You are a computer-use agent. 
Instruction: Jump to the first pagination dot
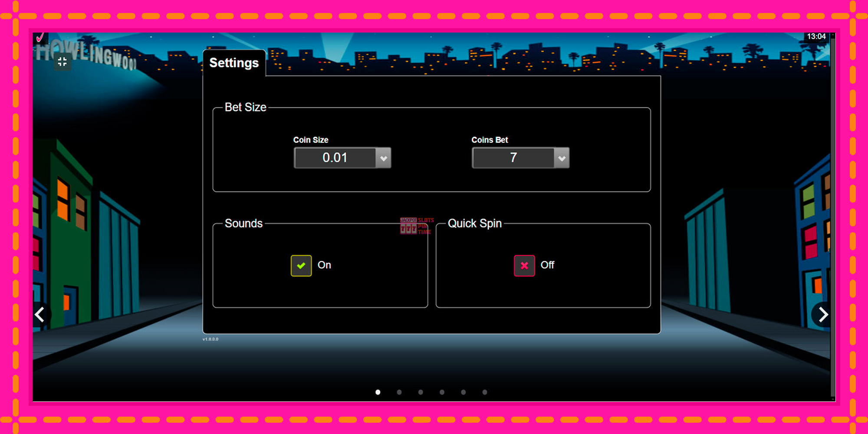click(x=378, y=392)
